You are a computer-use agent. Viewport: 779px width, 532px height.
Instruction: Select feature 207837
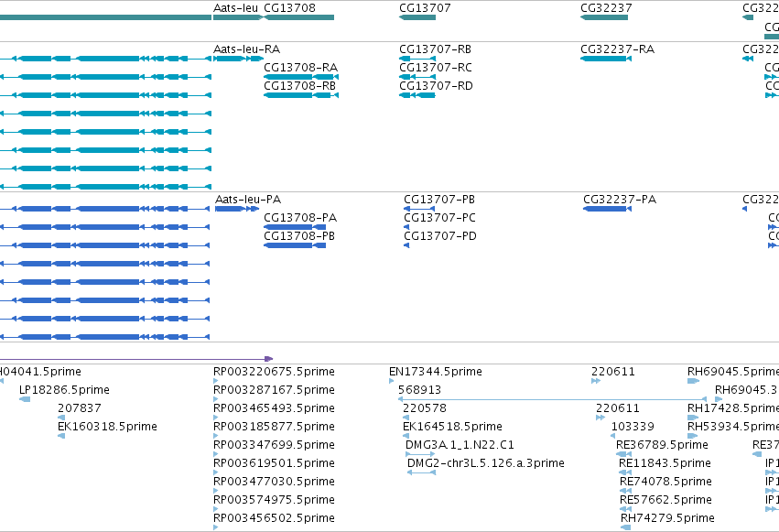80,408
